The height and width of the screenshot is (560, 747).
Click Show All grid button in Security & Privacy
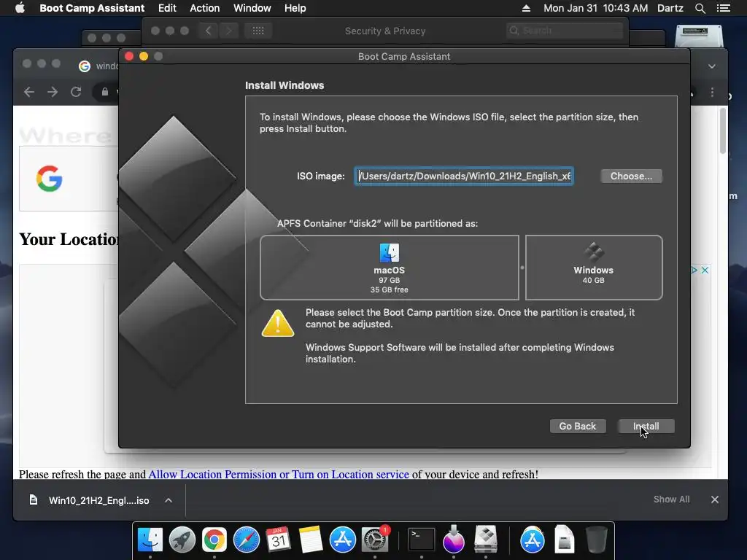tap(258, 31)
